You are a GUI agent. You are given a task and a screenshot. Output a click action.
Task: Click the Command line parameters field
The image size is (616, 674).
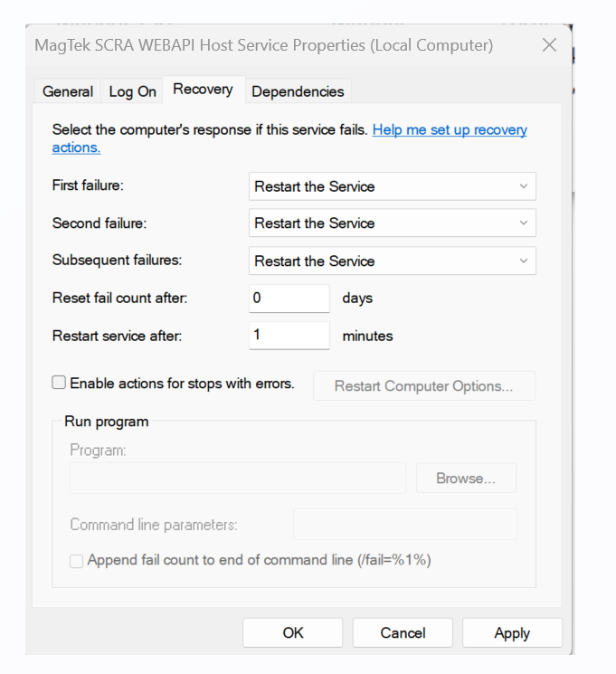coord(404,525)
